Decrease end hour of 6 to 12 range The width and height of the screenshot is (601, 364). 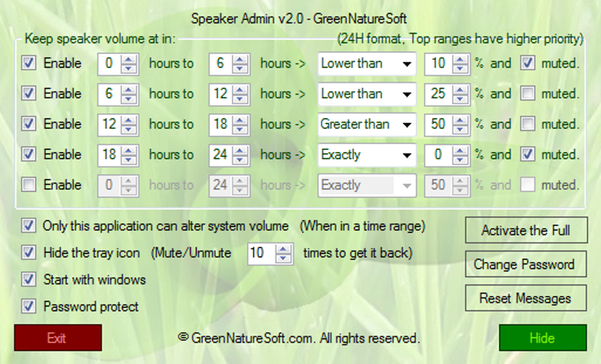point(240,98)
